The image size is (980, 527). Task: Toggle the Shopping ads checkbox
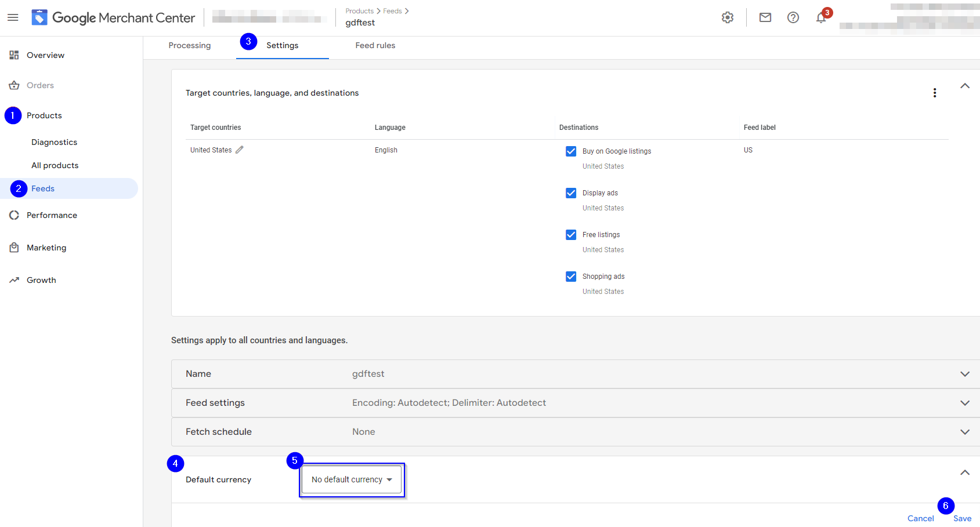click(571, 277)
